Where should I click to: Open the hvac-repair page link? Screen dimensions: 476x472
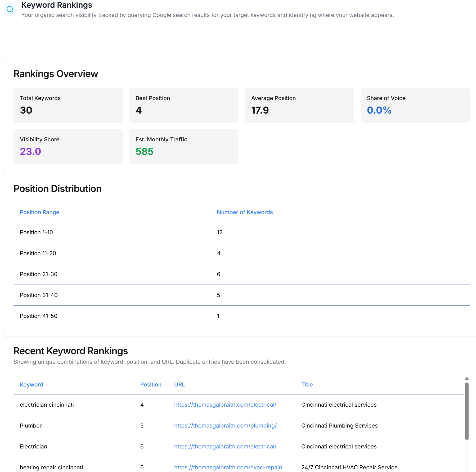pyautogui.click(x=228, y=467)
